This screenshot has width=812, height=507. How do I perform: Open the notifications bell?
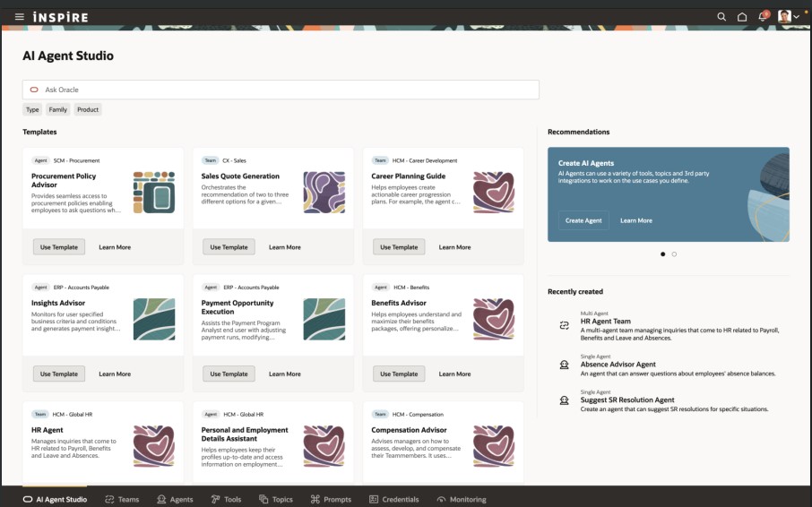pyautogui.click(x=763, y=17)
